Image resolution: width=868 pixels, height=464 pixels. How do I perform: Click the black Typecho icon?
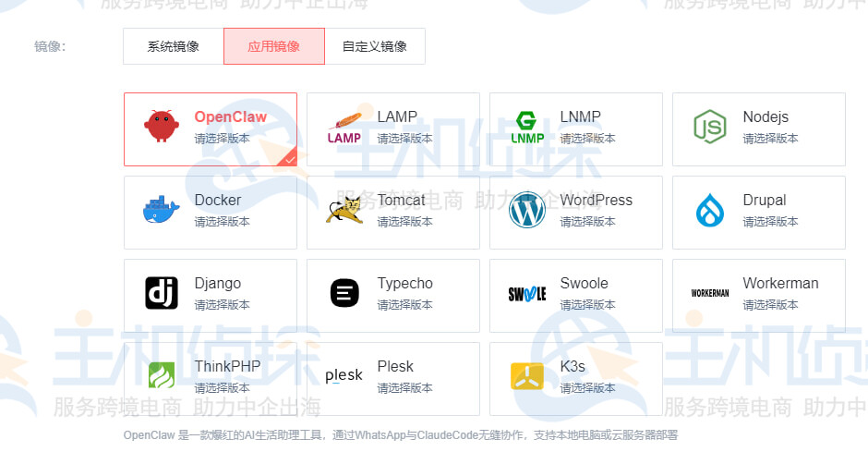344,293
